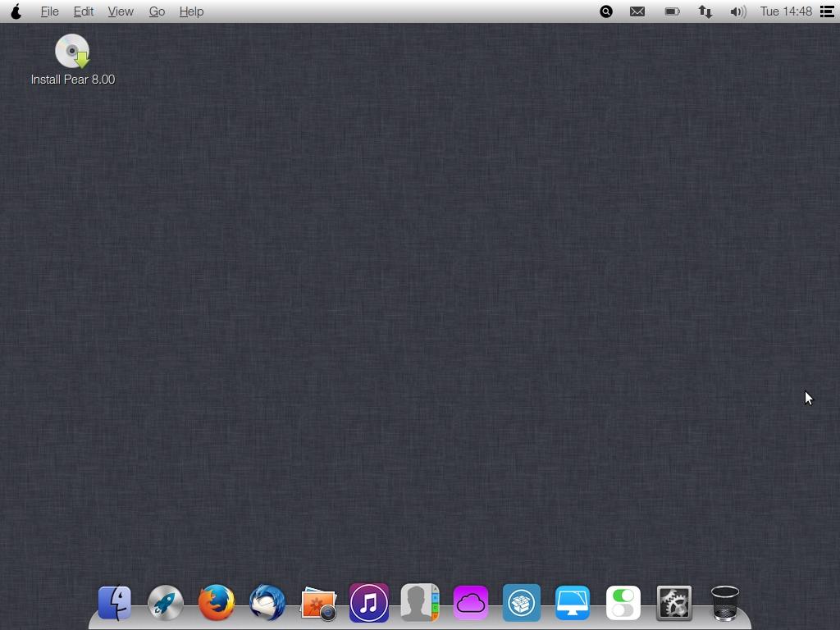Open the blue monitor app in dock
The width and height of the screenshot is (840, 630).
573,603
